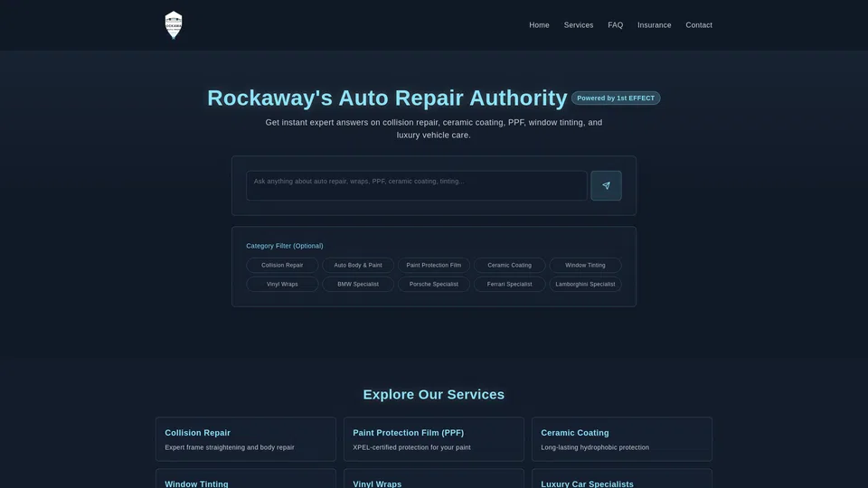Screen dimensions: 868x488
Task: Enable Window Tinting category filter
Action: point(585,265)
